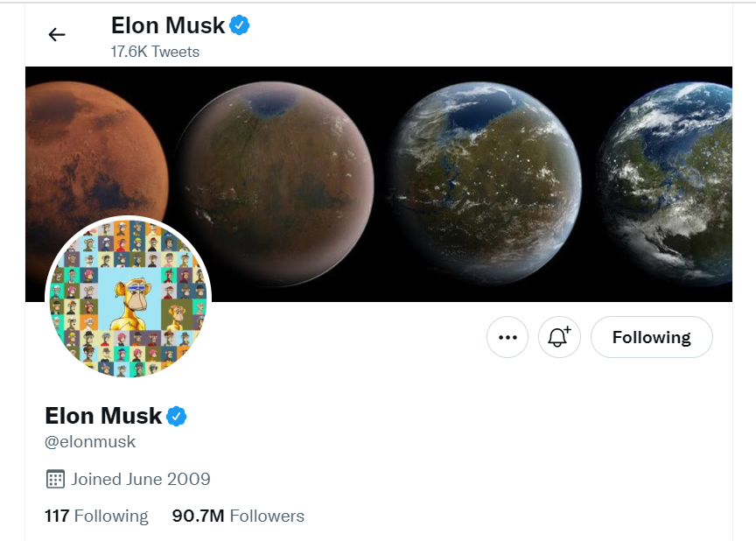Open the 90.7M Followers list
The height and width of the screenshot is (541, 756).
point(238,516)
